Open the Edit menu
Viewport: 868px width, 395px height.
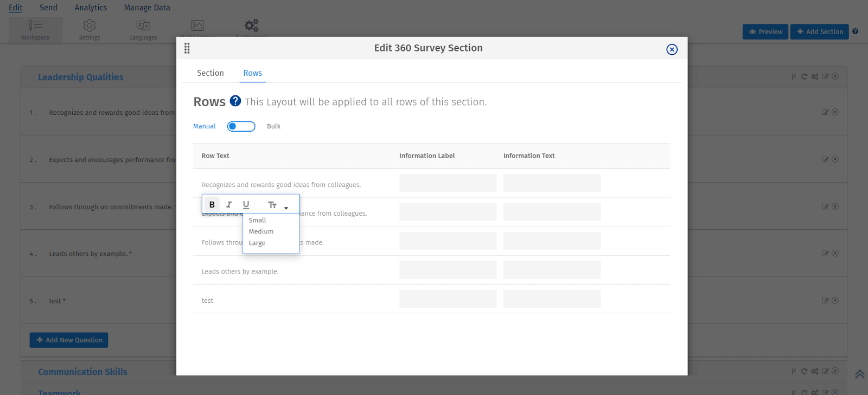tap(16, 8)
